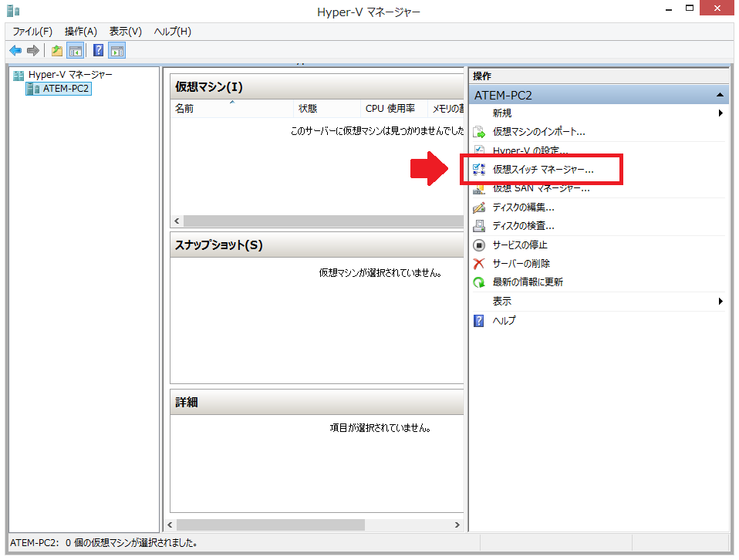The height and width of the screenshot is (560, 739).
Task: Click the 仮想マシンが選択されていません message
Action: (x=380, y=273)
